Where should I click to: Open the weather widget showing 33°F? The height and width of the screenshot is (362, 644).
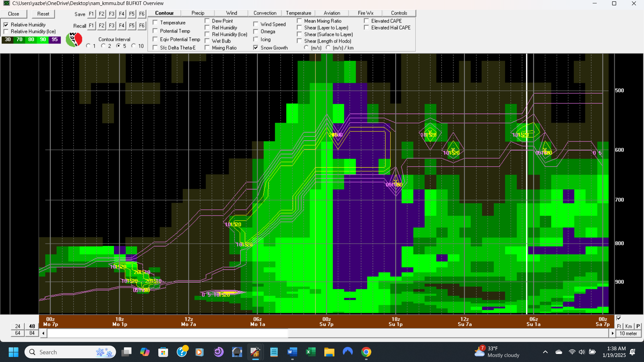coord(497,352)
